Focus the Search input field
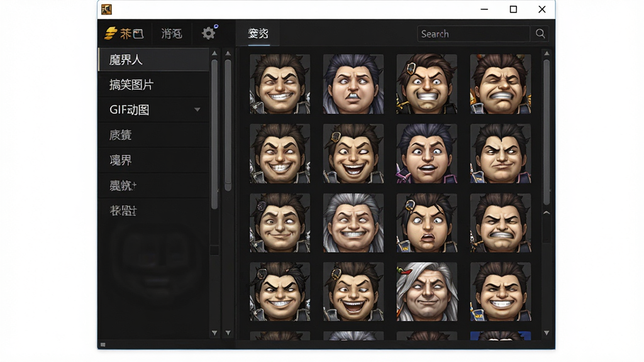Screen dimensions: 644x362 click(x=474, y=34)
